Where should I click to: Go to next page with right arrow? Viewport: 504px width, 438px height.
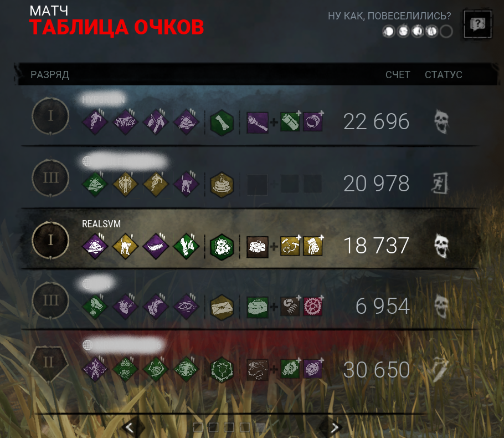coord(335,427)
